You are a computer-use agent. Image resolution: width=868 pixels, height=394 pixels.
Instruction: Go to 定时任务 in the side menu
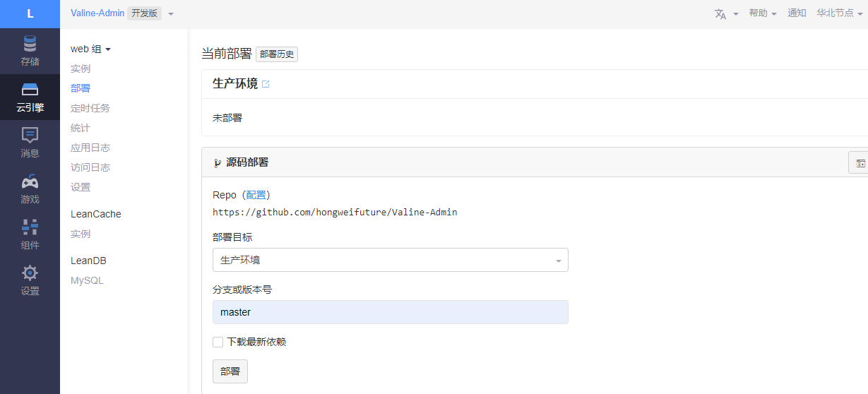pos(90,108)
